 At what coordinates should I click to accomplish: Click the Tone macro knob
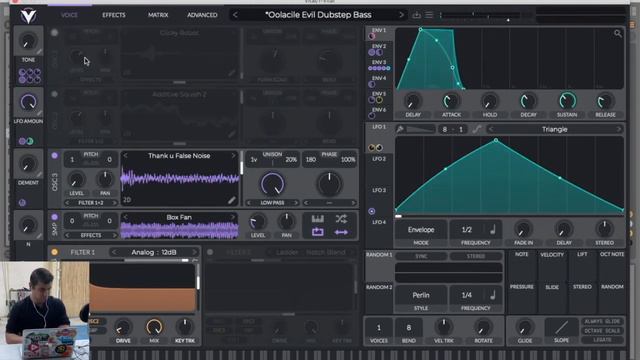28,41
